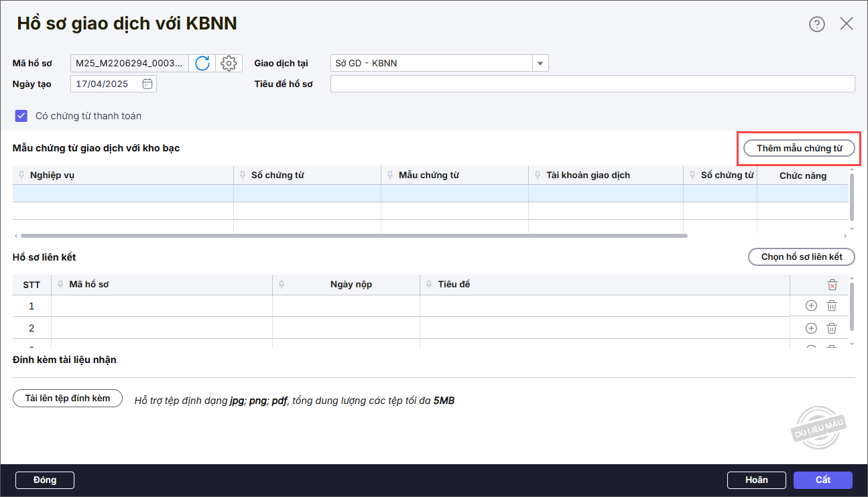Open the settings gear next to Mã hồ sơ
The width and height of the screenshot is (868, 497).
click(229, 64)
